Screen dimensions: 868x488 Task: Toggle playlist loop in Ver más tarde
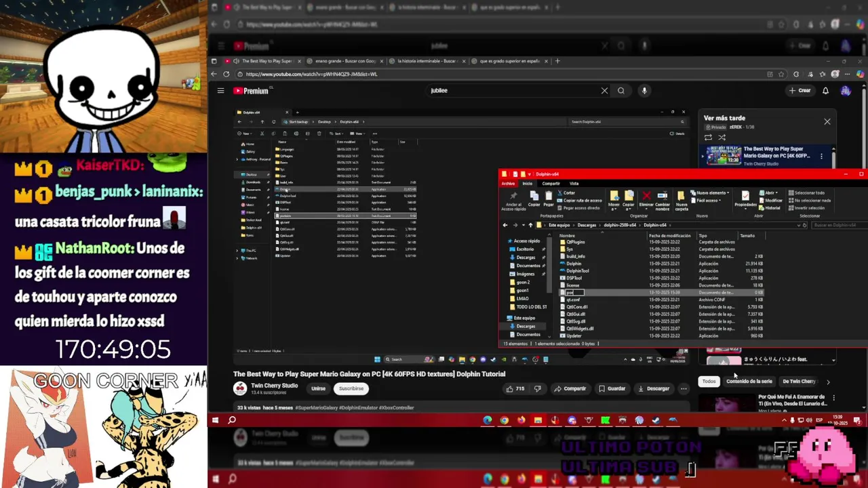pos(708,138)
